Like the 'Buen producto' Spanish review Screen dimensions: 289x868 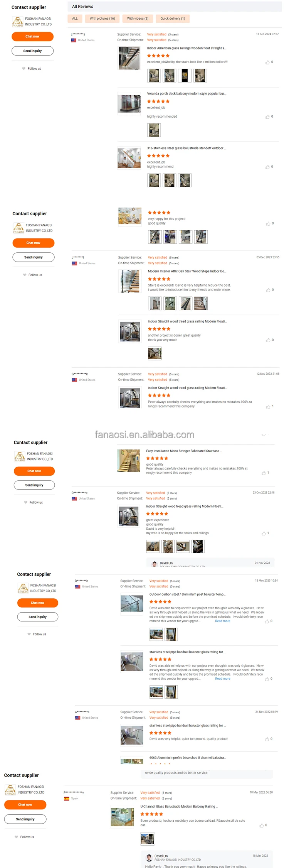coord(262,826)
